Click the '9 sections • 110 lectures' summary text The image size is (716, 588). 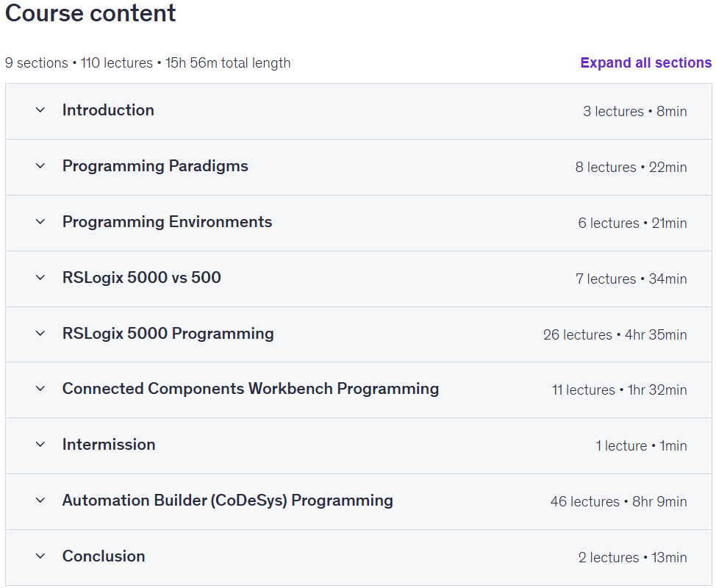[79, 62]
